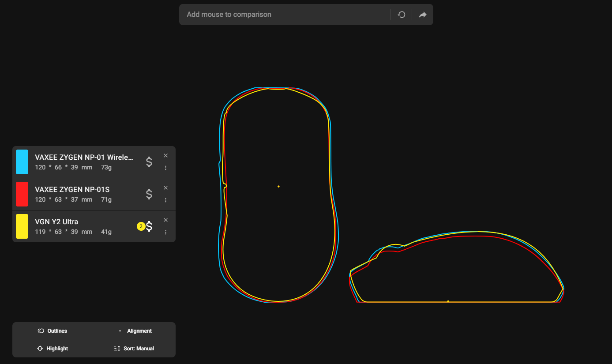Viewport: 612px width, 364px height.
Task: Open more options for VAXEE ZYGEN NP-01 Wireless
Action: [166, 168]
